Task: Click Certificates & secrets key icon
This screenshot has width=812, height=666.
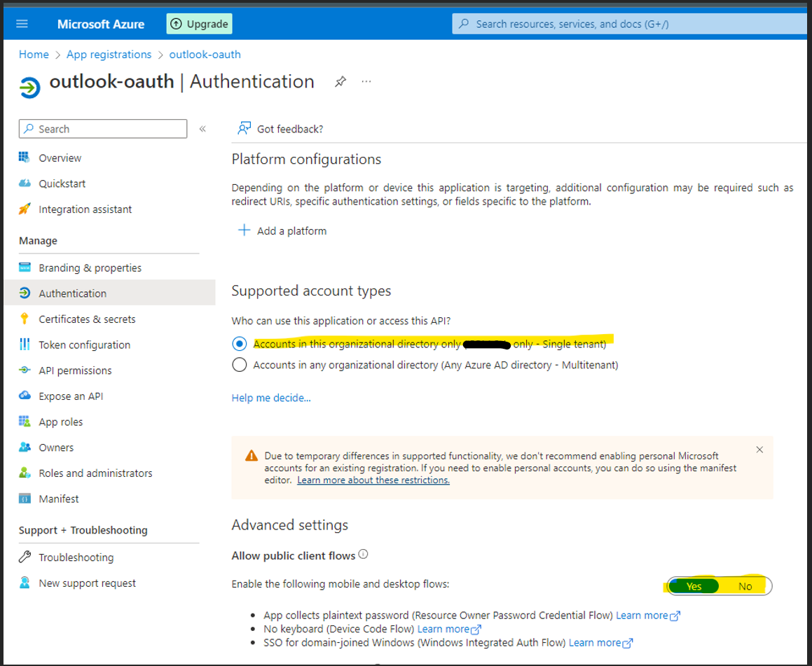Action: pos(25,318)
